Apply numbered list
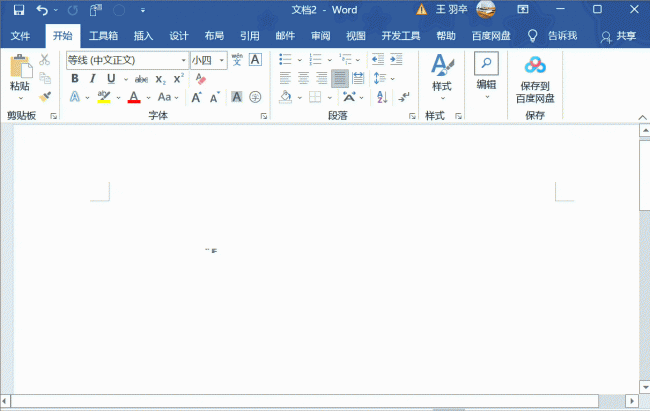 [315, 60]
